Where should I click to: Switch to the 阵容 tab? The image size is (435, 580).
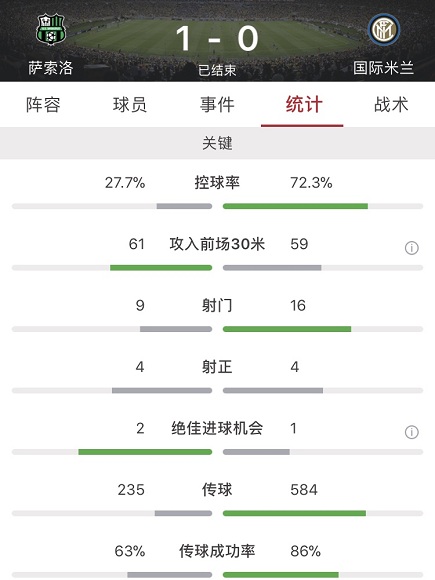43,105
